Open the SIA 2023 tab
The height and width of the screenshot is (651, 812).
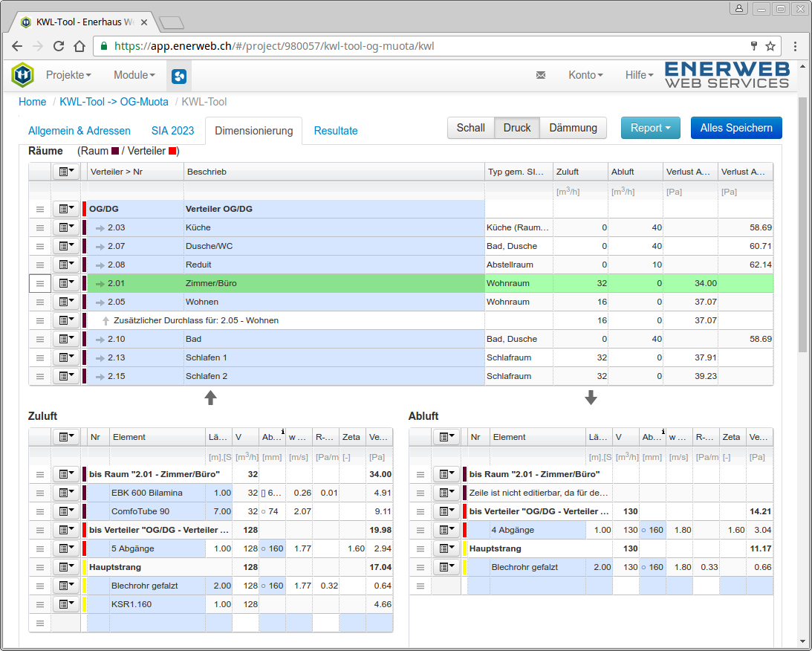(172, 131)
